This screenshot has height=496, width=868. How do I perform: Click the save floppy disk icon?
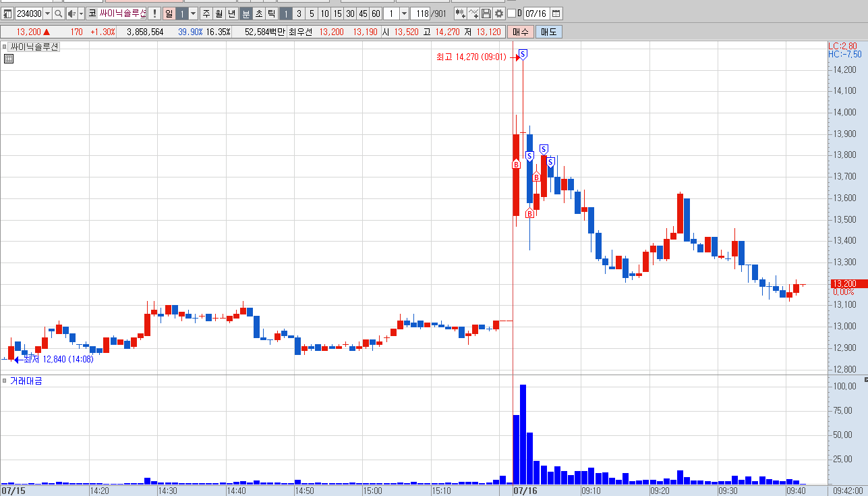486,13
